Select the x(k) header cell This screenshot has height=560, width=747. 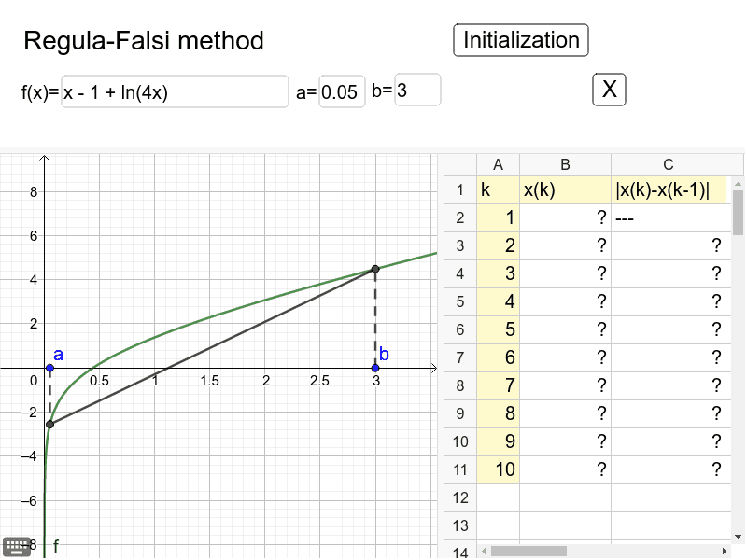coord(565,189)
